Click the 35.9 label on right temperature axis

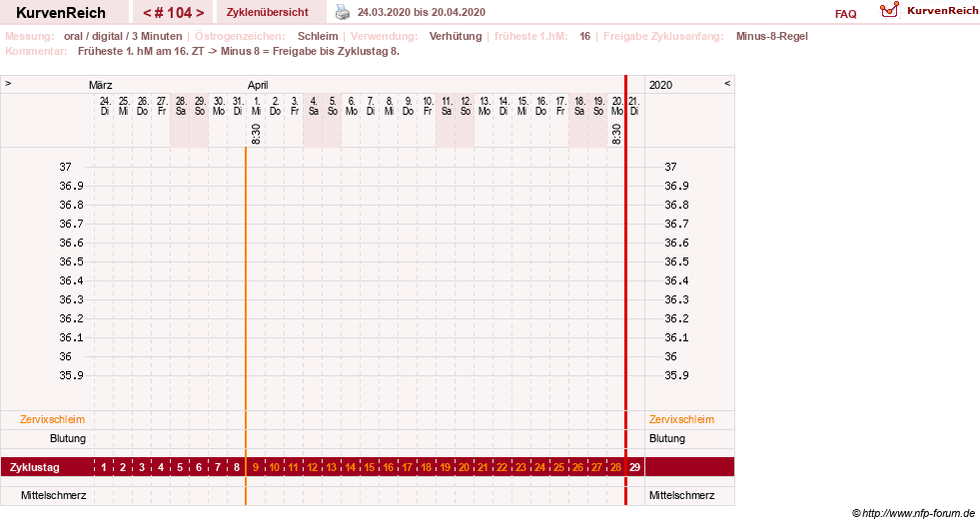point(677,375)
